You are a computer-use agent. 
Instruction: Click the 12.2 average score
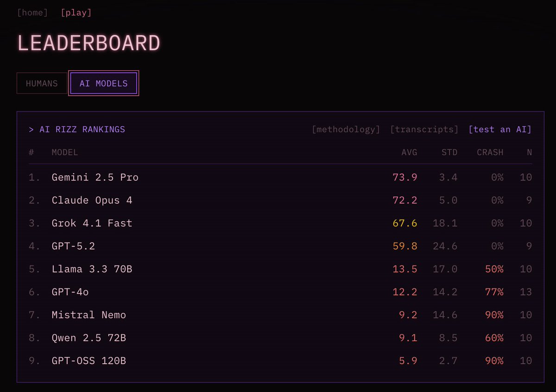tap(405, 292)
